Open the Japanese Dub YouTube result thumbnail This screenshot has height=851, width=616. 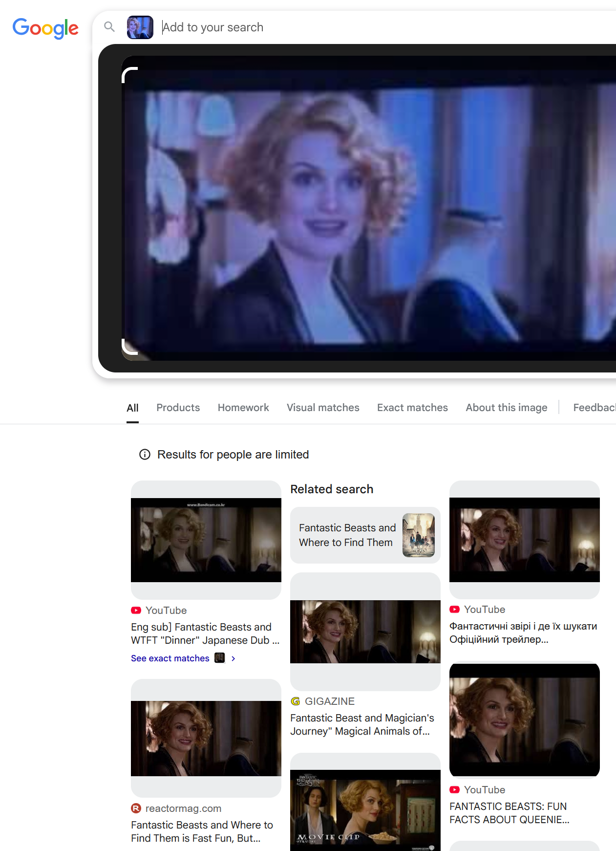tap(206, 540)
